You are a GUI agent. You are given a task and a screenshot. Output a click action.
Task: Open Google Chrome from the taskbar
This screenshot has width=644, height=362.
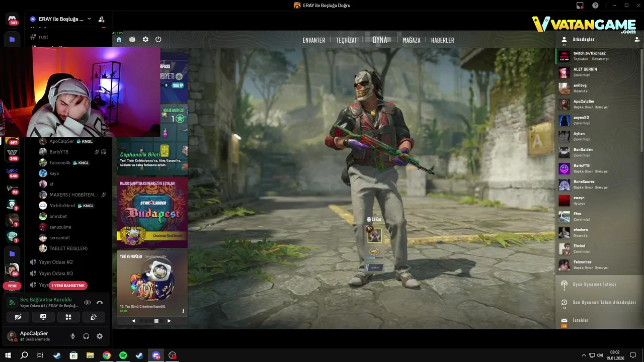point(107,355)
